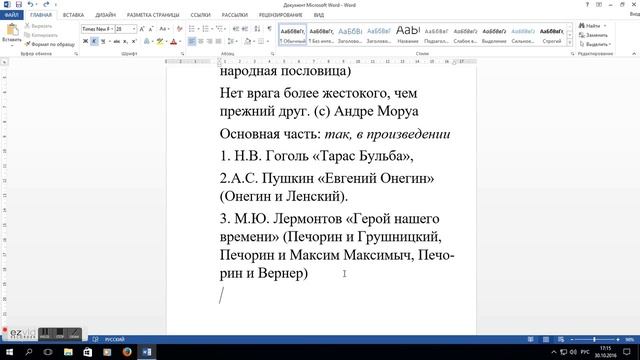Viewport: 640px width, 360px height.
Task: Increase the paragraph indent
Action: (x=245, y=29)
